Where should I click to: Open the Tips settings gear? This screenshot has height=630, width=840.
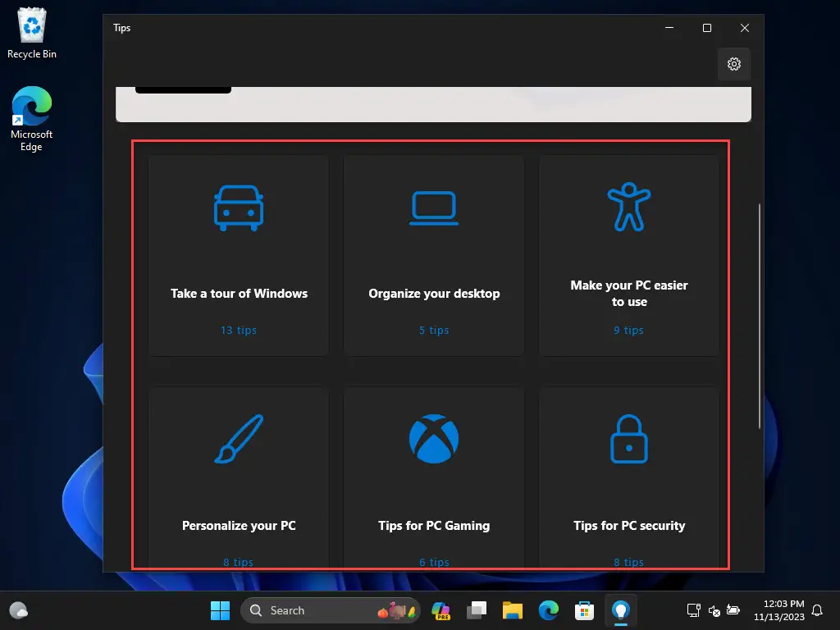pos(733,64)
